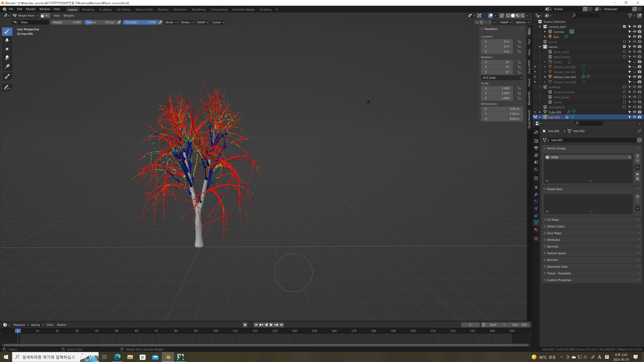Viewport: 644px width, 362px height.
Task: Click the End frame field
Action: point(519,325)
